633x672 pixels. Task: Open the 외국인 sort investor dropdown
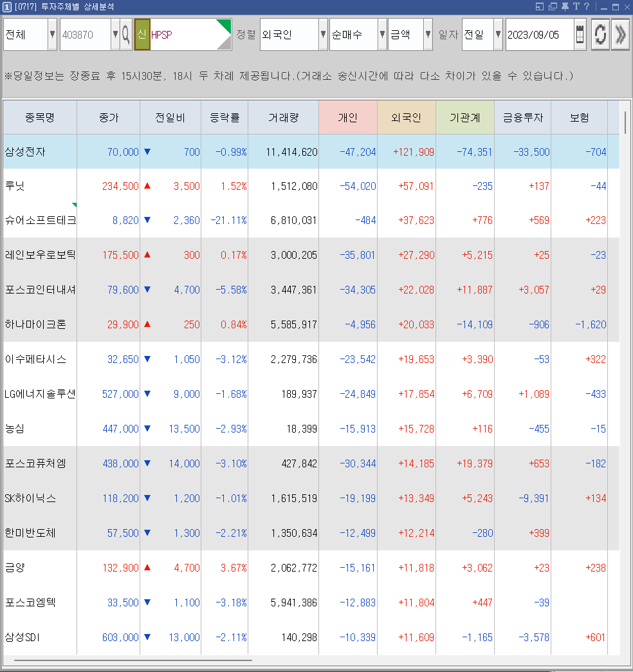324,34
